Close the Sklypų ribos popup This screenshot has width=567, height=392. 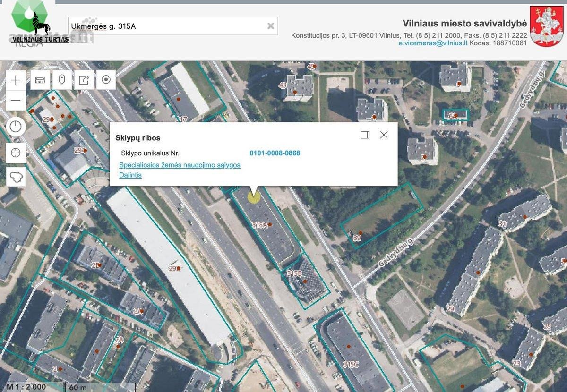384,135
